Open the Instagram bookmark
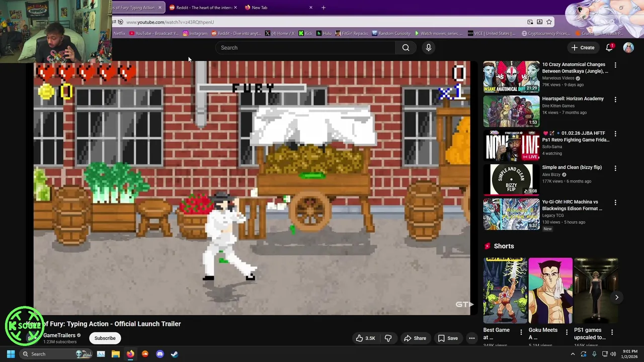The height and width of the screenshot is (362, 644). coord(195,34)
